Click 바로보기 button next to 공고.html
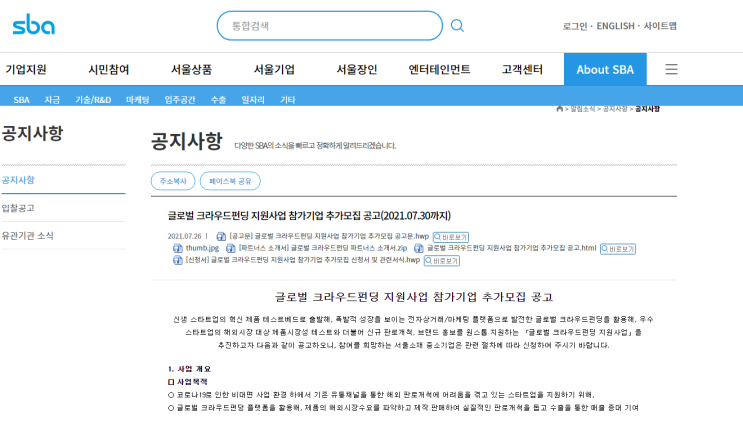Image resolution: width=743 pixels, height=430 pixels. (x=618, y=249)
